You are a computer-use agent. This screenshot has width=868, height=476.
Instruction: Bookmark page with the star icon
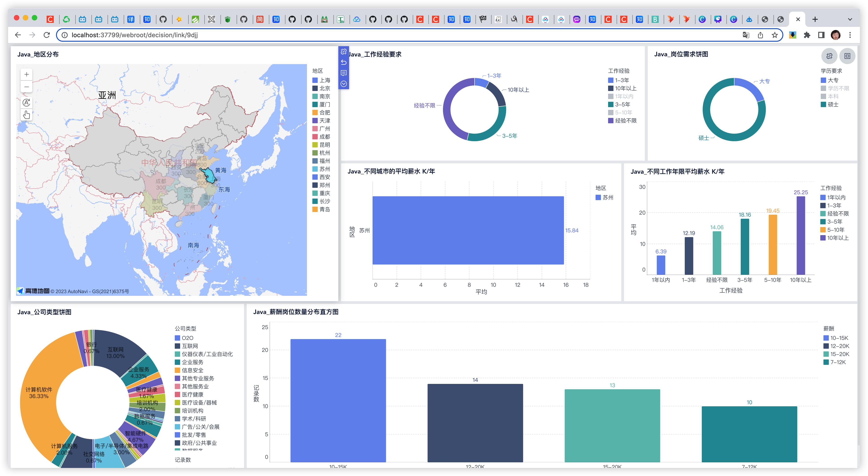(775, 35)
